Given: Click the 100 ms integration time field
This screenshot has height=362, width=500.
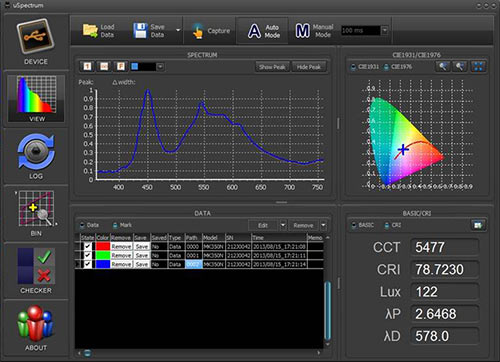Looking at the screenshot, I should coord(361,31).
